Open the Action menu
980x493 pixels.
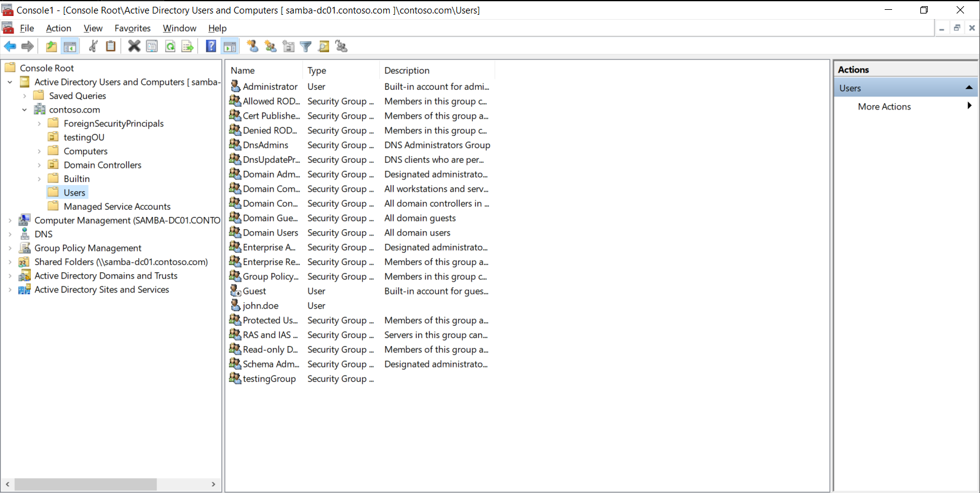click(x=58, y=28)
